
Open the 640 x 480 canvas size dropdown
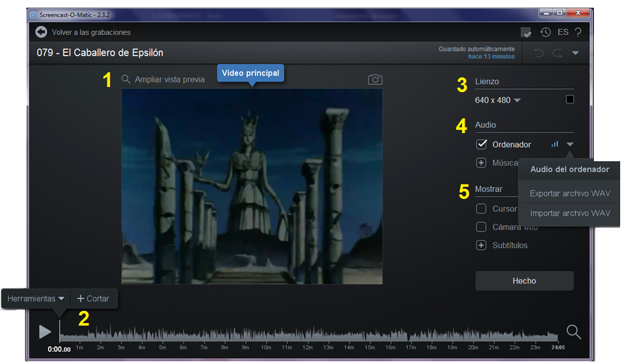click(x=498, y=100)
